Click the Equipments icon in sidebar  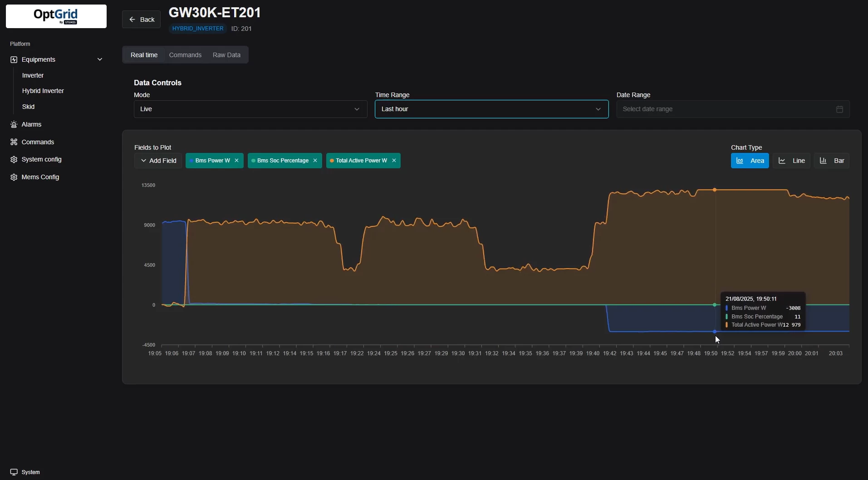[x=14, y=60]
